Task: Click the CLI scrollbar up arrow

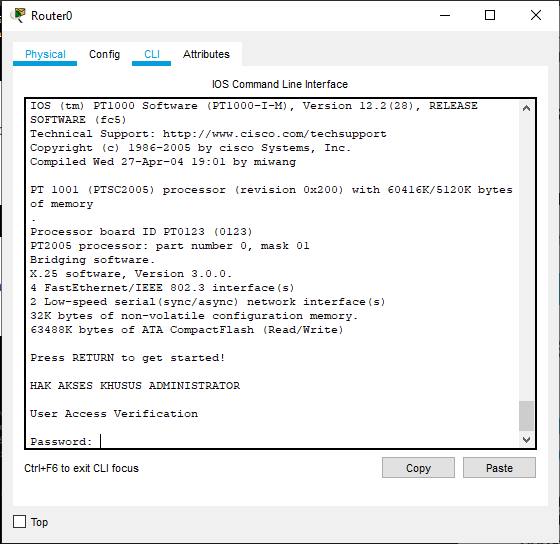Action: (x=526, y=108)
